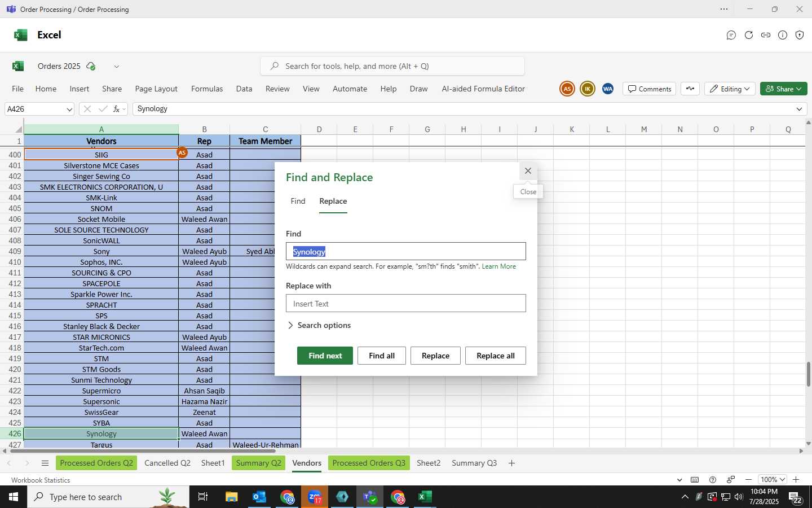This screenshot has height=508, width=812.
Task: Expand the formula bar chevron
Action: point(799,109)
